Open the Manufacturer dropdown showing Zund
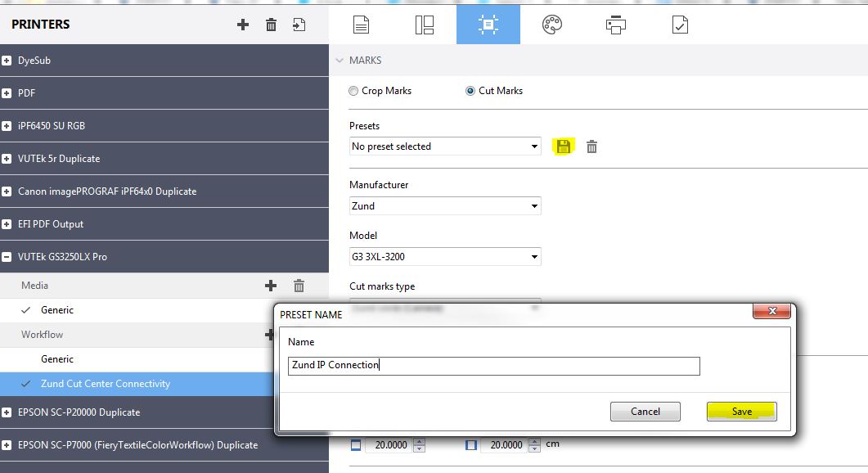The height and width of the screenshot is (473, 868). pyautogui.click(x=445, y=206)
